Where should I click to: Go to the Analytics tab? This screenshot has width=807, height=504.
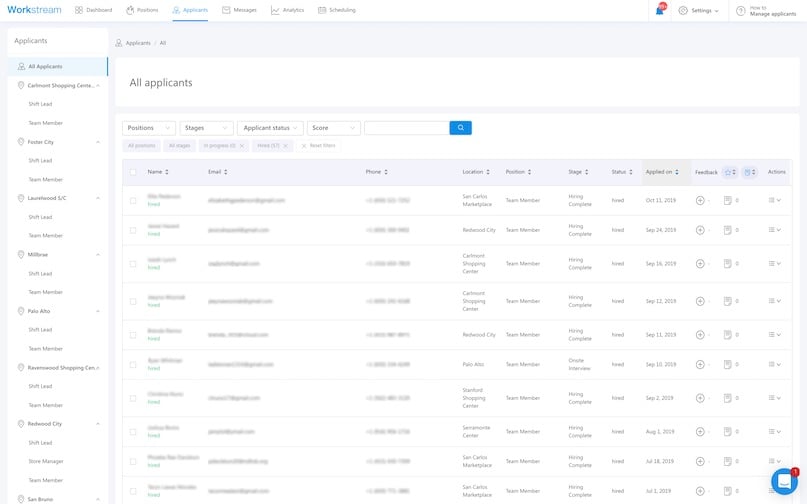(287, 10)
